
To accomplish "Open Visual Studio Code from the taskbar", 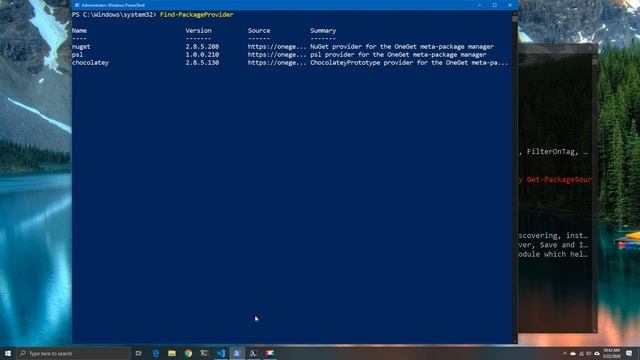I will click(x=221, y=353).
